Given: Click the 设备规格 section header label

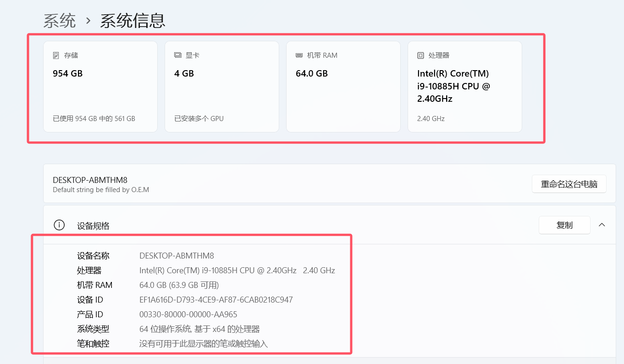Looking at the screenshot, I should pos(94,226).
